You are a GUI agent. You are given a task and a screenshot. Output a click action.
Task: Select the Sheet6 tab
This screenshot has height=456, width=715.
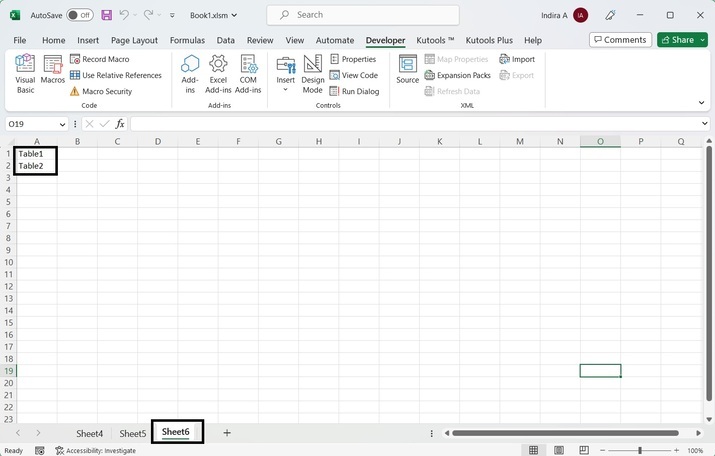(176, 432)
